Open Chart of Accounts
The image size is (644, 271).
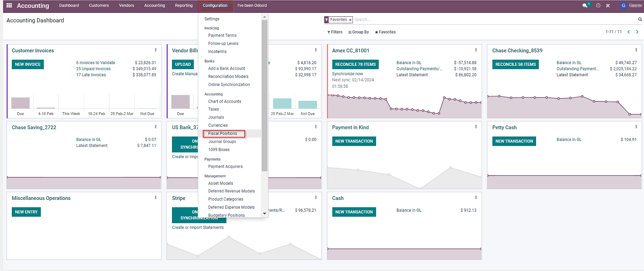point(225,102)
